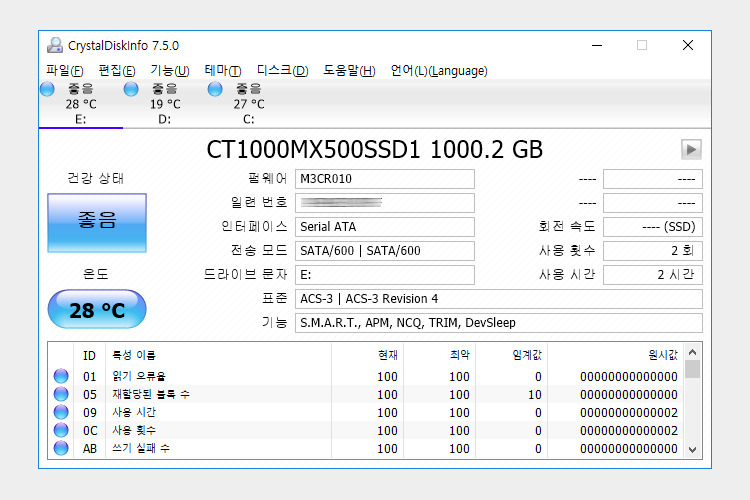750x500 pixels.
Task: Click raw value 00000000000002 in row 09
Action: [x=629, y=412]
